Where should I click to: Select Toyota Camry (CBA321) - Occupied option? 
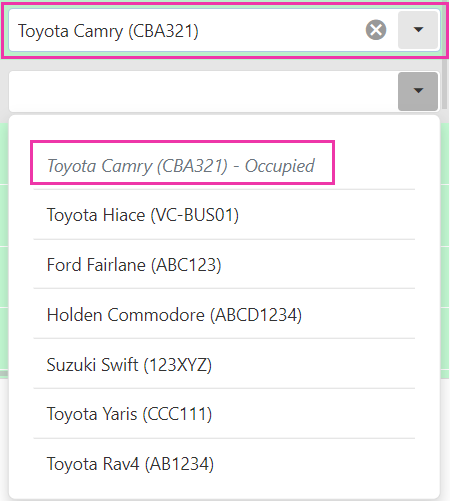point(224,166)
